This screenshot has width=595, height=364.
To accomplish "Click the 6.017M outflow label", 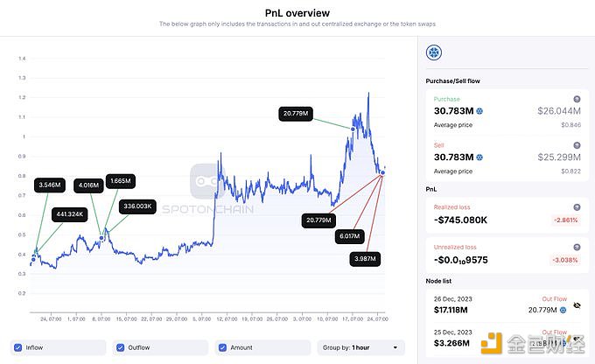I will [x=349, y=236].
